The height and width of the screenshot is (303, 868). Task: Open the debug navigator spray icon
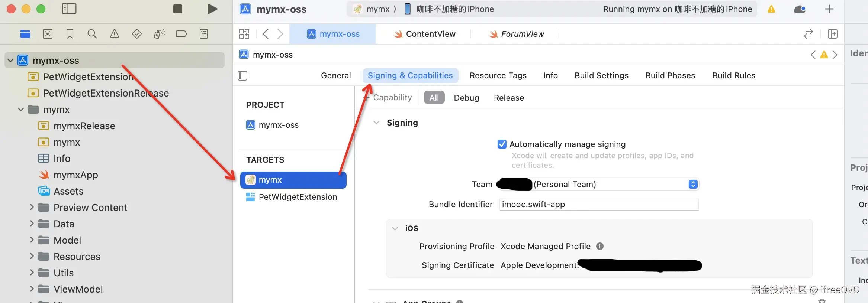point(159,34)
